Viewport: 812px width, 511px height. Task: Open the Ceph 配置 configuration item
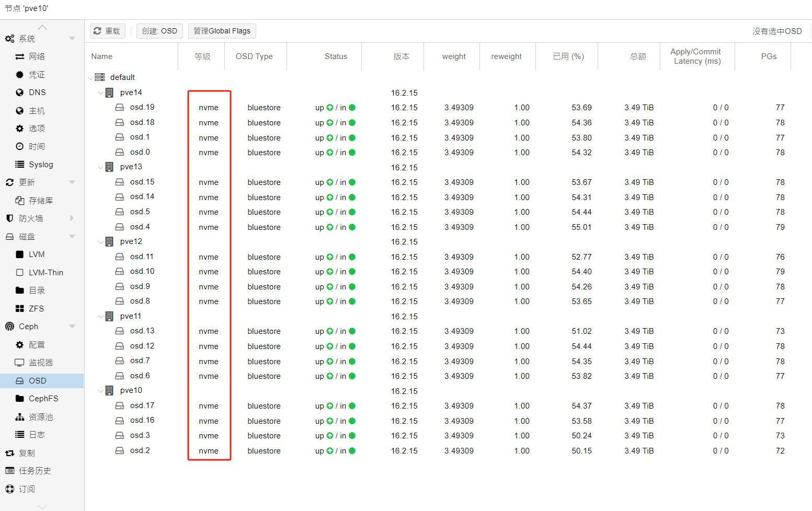[42, 344]
